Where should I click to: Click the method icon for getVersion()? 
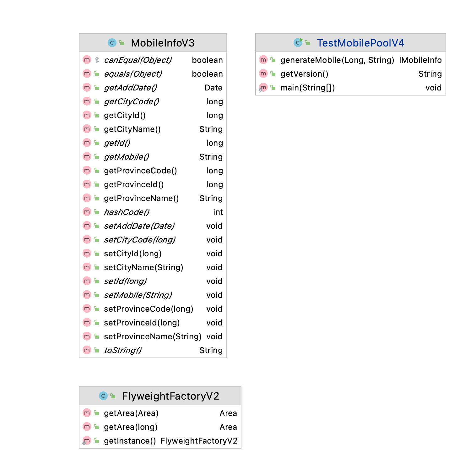click(x=263, y=74)
